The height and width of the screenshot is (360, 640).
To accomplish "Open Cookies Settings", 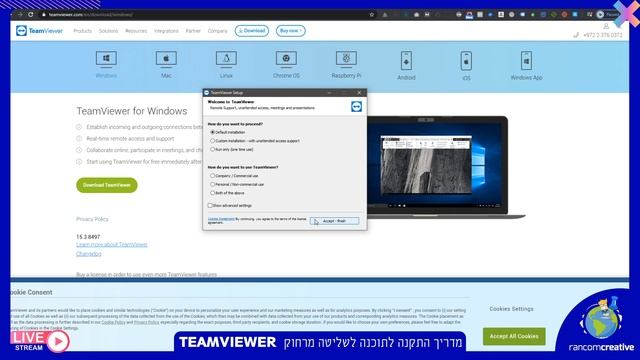I will 511,309.
